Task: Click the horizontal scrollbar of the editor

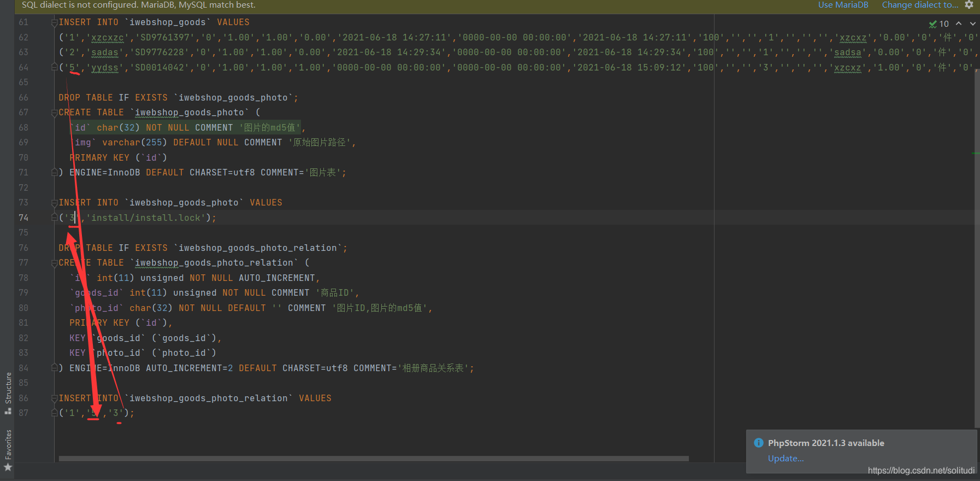Action: (x=374, y=459)
